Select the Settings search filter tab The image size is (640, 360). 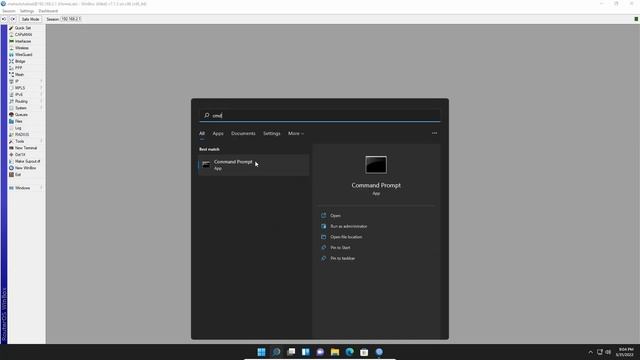pos(271,133)
